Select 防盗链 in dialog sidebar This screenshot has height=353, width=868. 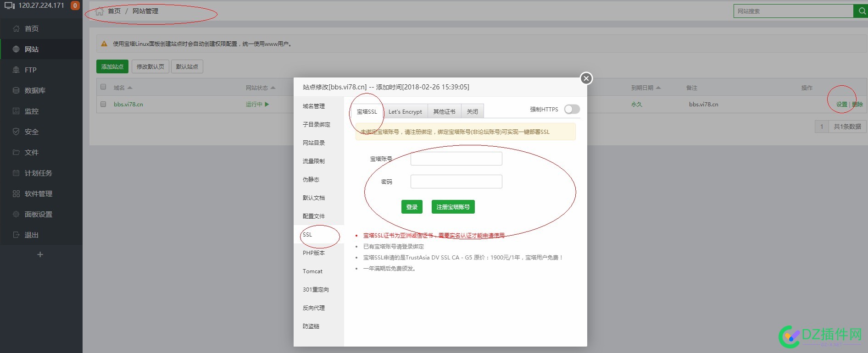click(319, 326)
